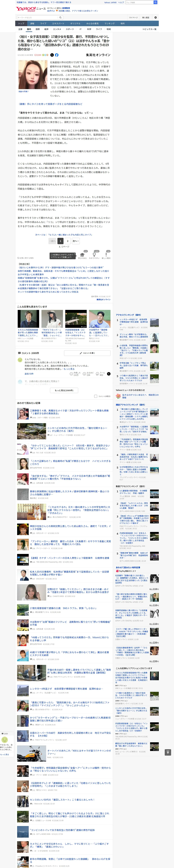The width and height of the screenshot is (174, 868).
Task: Focus the top ウェブ検索 input field
Action: point(139,2)
